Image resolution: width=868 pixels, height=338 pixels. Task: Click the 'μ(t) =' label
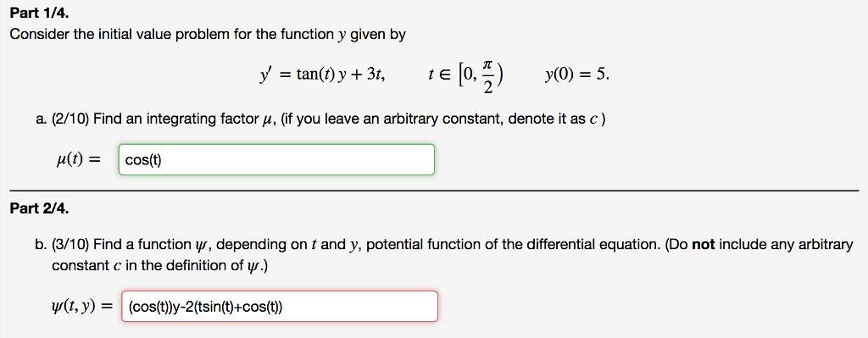(75, 160)
